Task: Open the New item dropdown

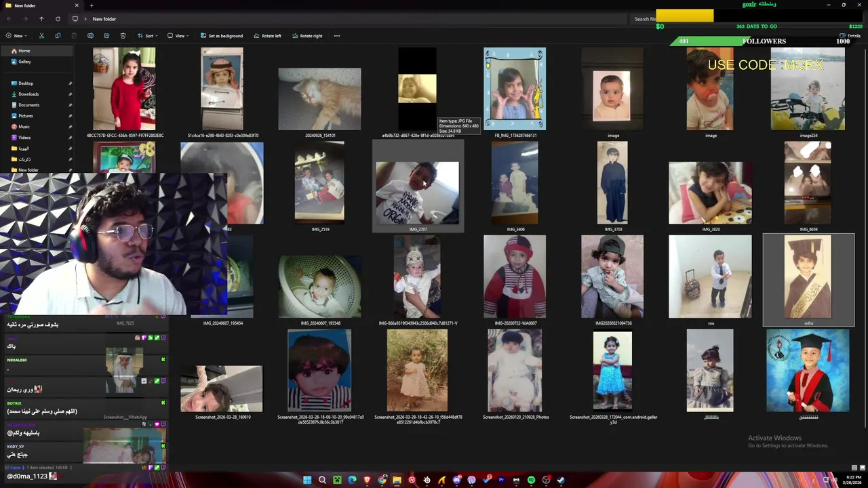Action: (x=16, y=36)
